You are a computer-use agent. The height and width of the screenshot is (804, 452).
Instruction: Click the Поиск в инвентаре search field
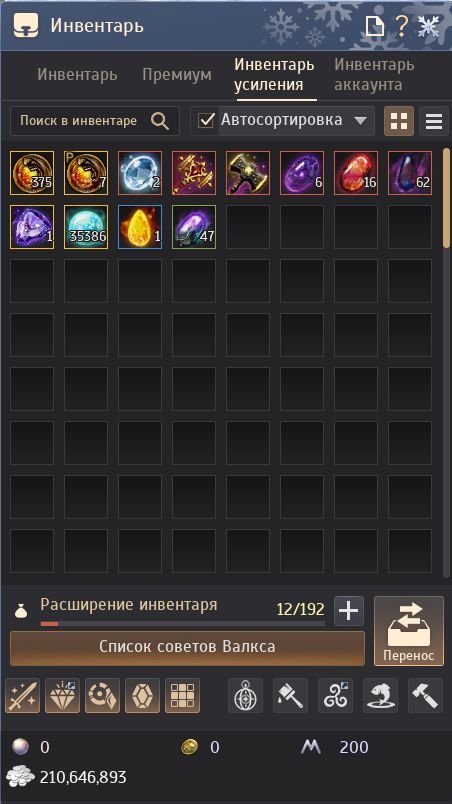pos(95,121)
